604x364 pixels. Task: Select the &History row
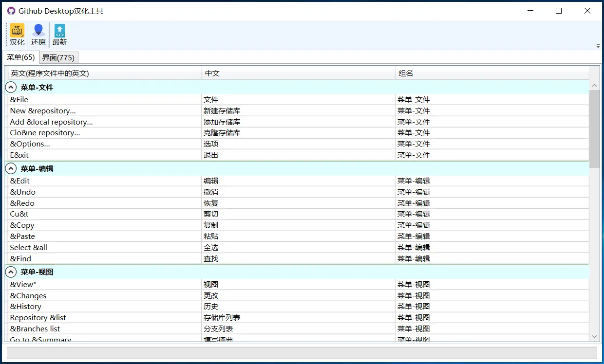pyautogui.click(x=299, y=306)
